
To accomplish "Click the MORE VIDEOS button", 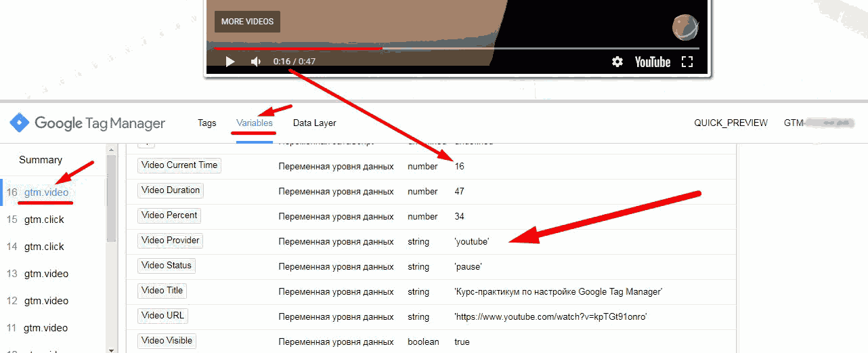I will [x=247, y=22].
